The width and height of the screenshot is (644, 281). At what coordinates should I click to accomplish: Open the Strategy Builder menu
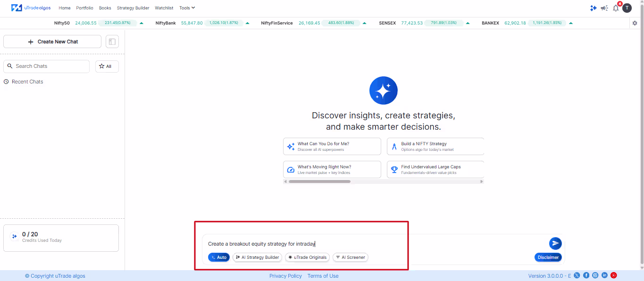(133, 8)
